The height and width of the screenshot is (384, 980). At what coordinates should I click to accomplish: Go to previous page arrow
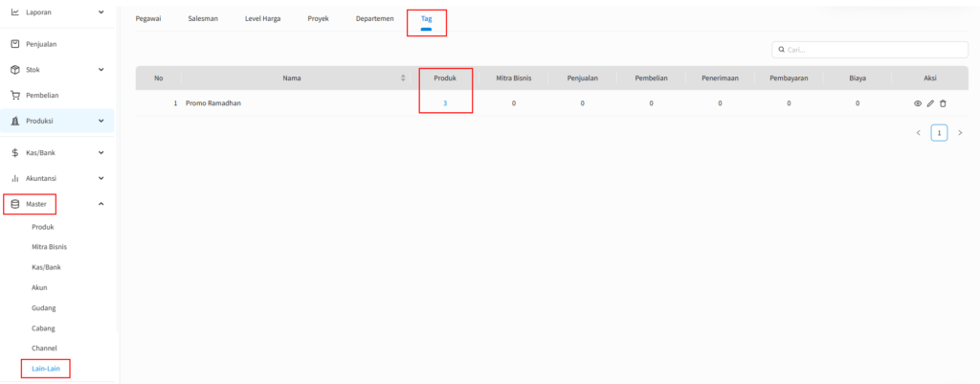pos(918,132)
